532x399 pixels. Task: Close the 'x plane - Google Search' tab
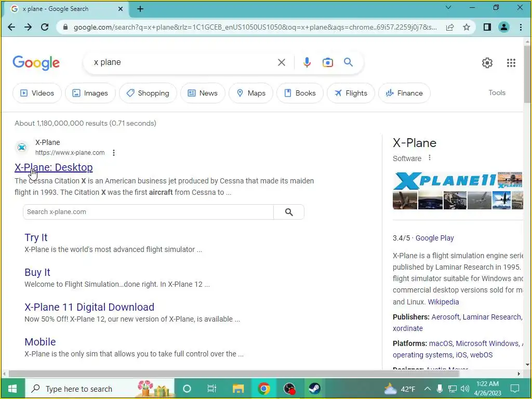[121, 9]
